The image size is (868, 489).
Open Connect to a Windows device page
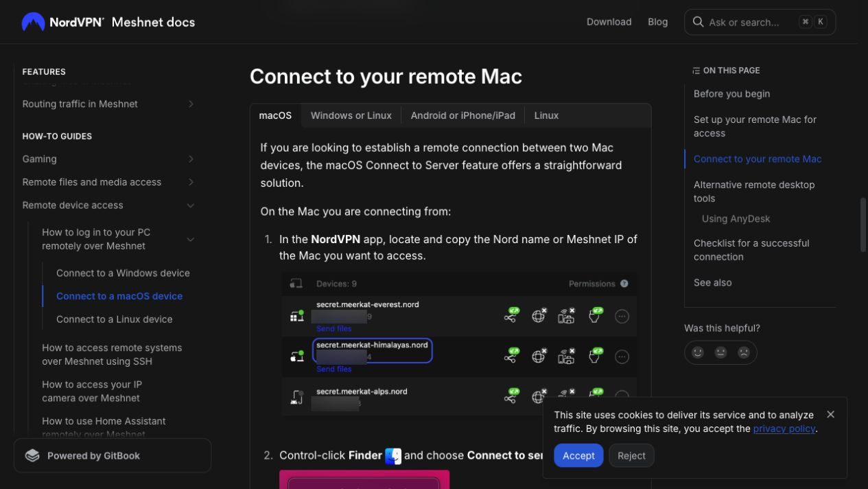123,273
